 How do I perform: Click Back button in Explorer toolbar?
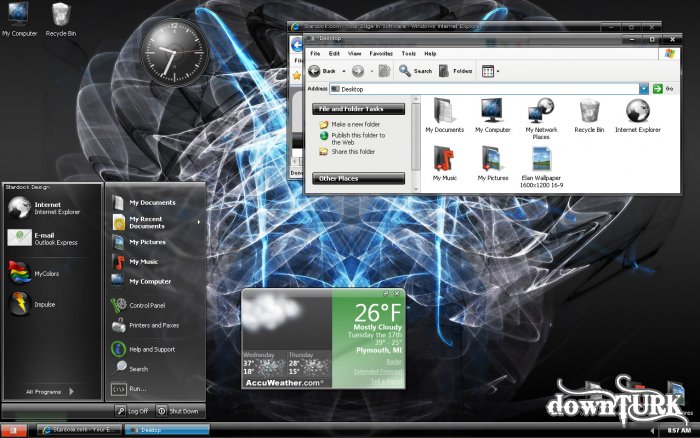pos(322,71)
